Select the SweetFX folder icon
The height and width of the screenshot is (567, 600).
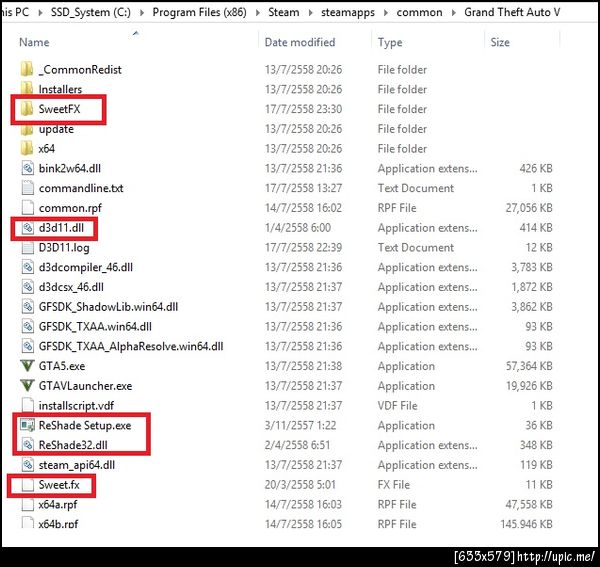point(27,109)
